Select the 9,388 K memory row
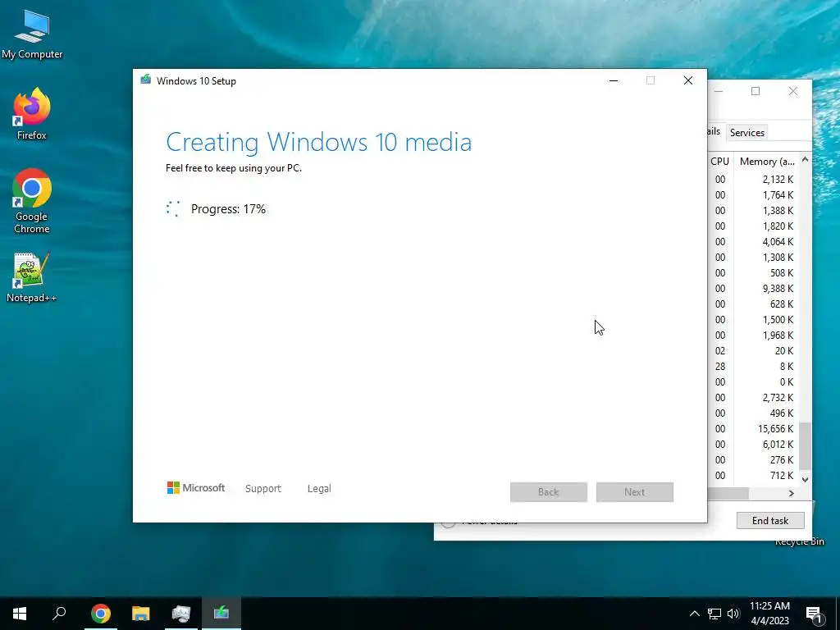The height and width of the screenshot is (630, 840). pyautogui.click(x=754, y=288)
